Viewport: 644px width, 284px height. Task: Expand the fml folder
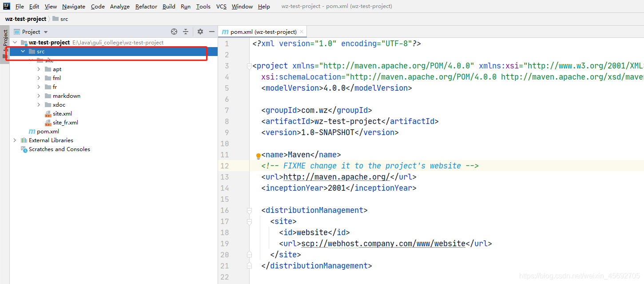[39, 78]
